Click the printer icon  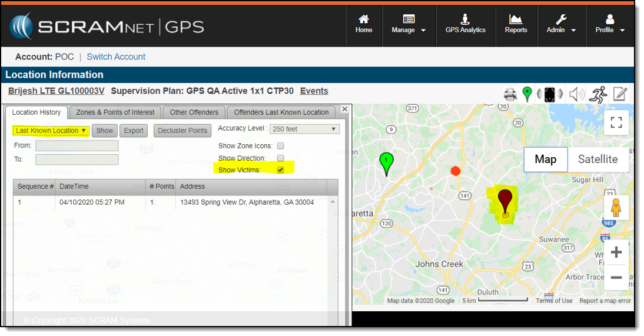pyautogui.click(x=510, y=94)
